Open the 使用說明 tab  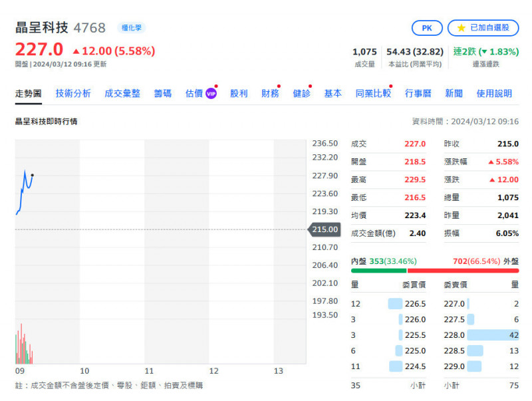click(494, 93)
